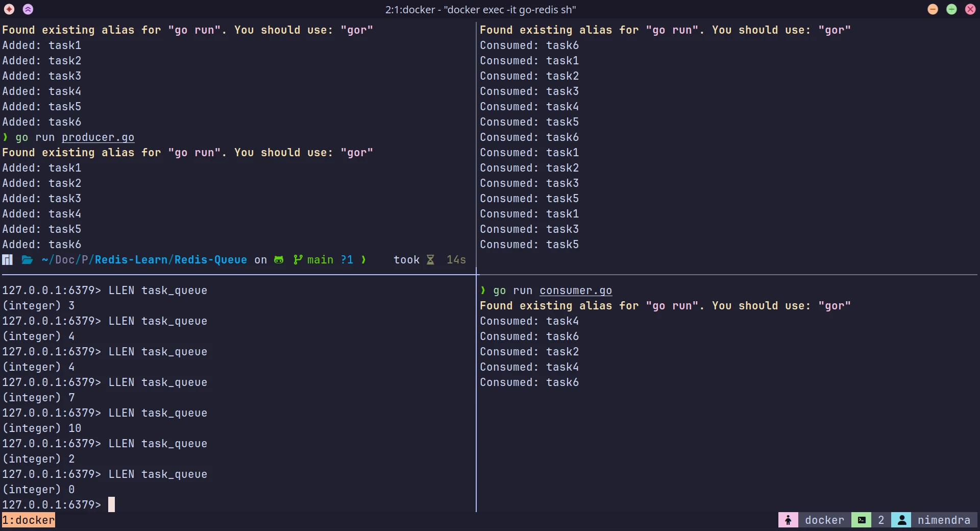This screenshot has width=980, height=531.
Task: Click the user icon beside nimendra
Action: 901,520
